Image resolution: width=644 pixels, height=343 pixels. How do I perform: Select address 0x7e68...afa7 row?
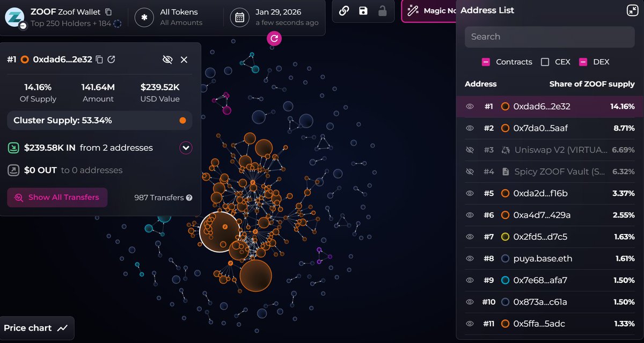point(550,280)
